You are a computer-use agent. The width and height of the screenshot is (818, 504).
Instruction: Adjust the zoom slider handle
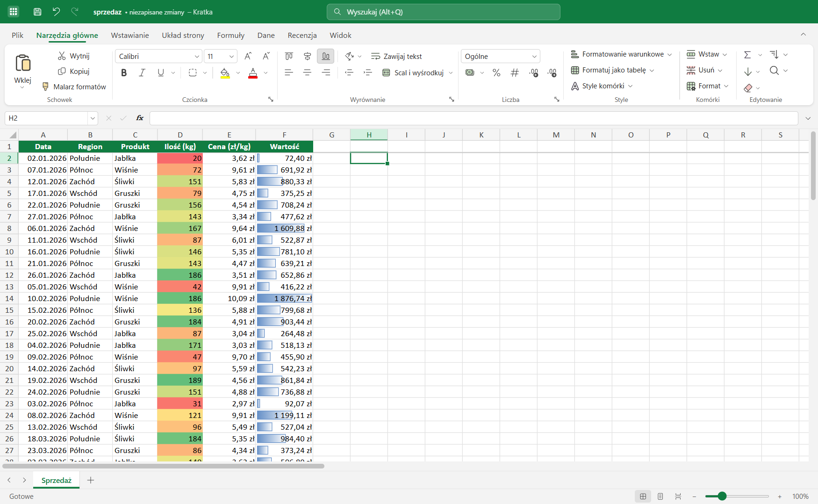[x=722, y=496]
